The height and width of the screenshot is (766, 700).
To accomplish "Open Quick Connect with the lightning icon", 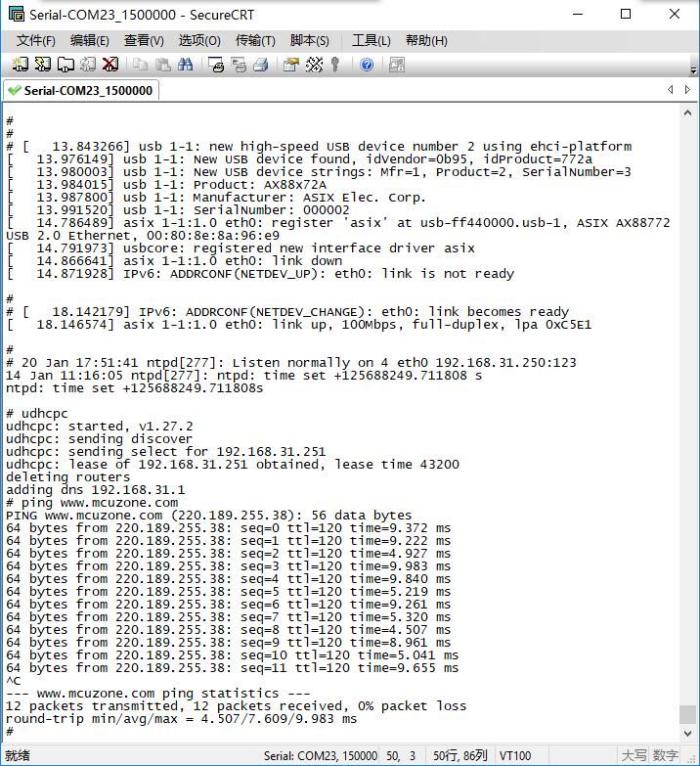I will point(42,65).
